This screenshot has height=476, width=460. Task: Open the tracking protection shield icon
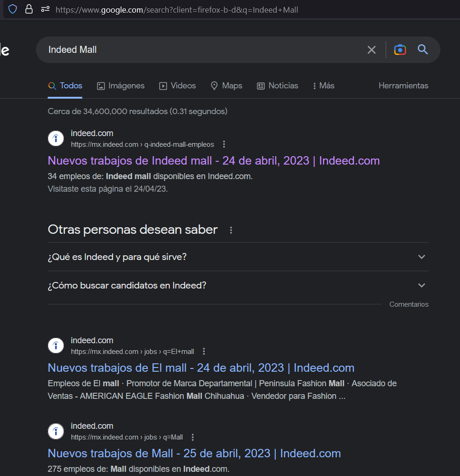click(13, 9)
